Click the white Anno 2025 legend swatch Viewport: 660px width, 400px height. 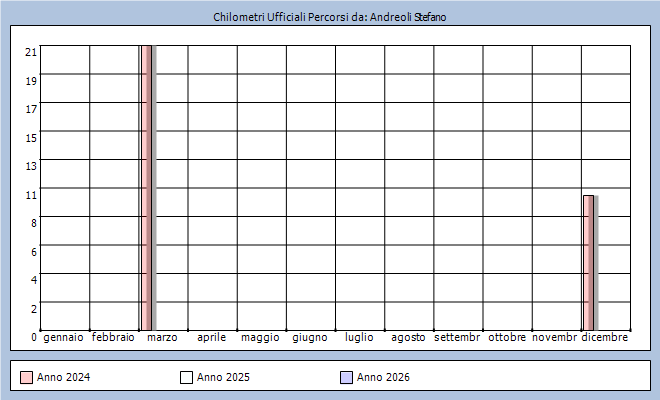[186, 377]
